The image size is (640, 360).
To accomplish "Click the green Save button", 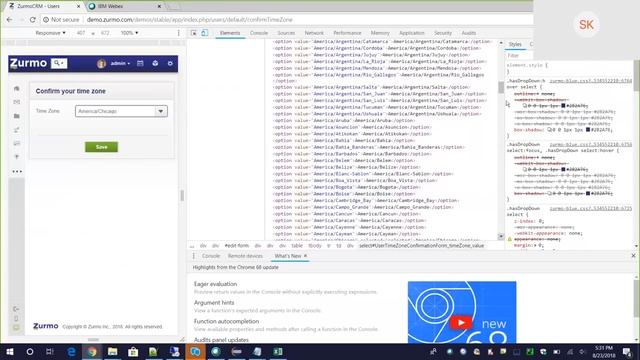I will (101, 147).
